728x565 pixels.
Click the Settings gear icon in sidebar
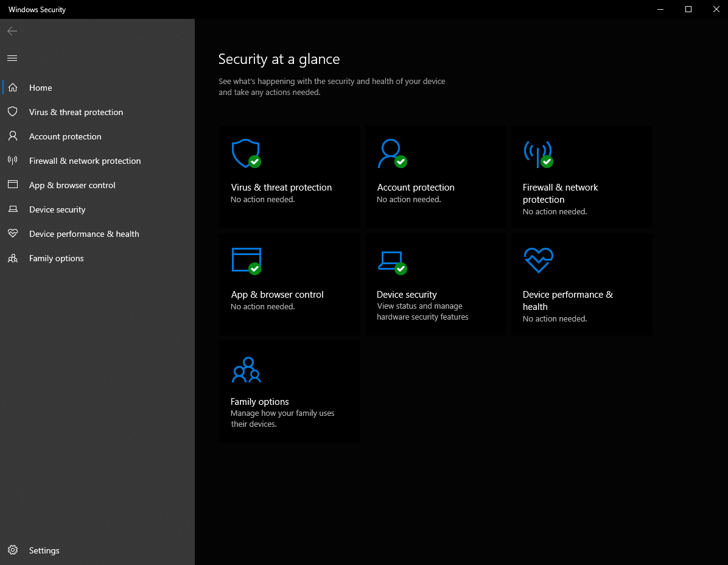pyautogui.click(x=13, y=550)
